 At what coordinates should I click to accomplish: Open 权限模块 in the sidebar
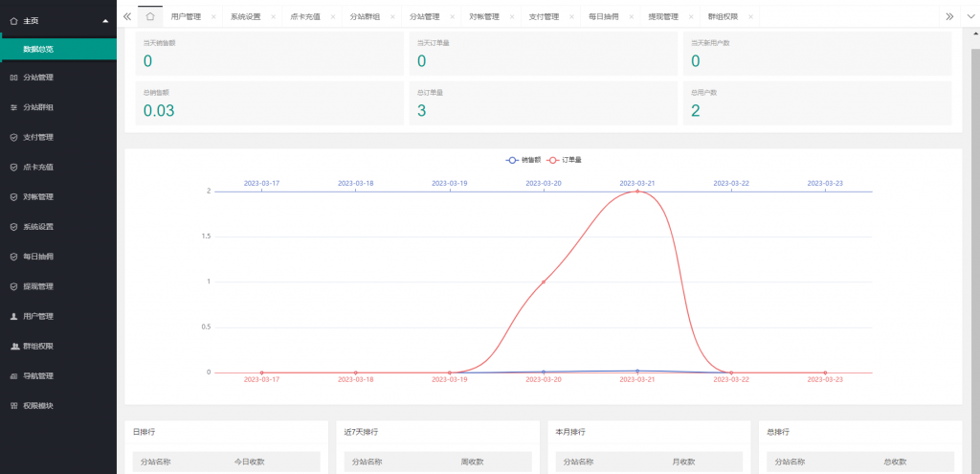(58, 406)
